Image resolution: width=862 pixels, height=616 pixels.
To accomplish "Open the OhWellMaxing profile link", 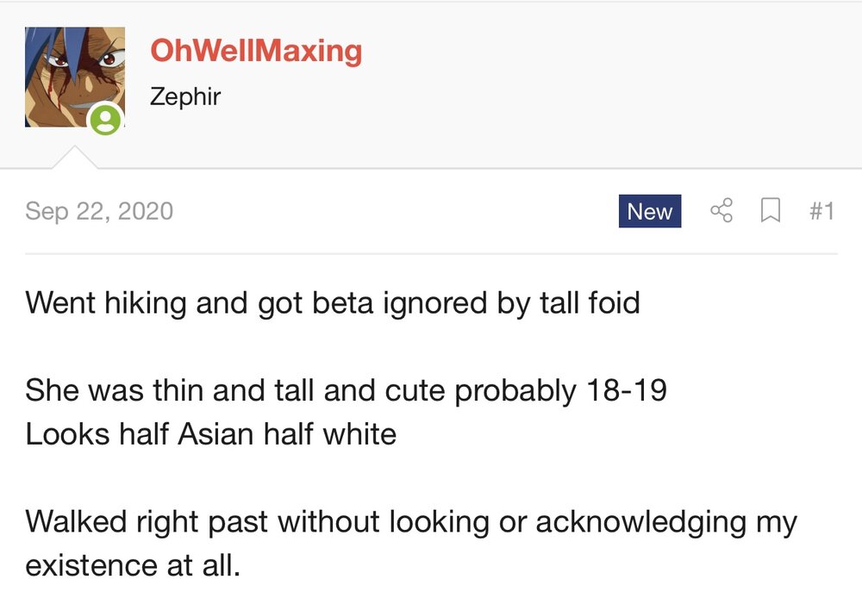I will [x=256, y=51].
